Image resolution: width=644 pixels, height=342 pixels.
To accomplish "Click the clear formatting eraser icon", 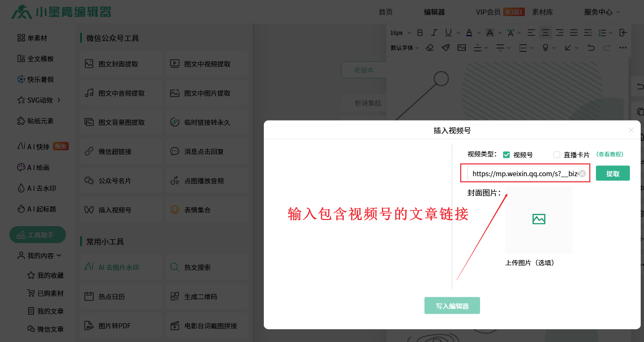I will coord(430,48).
